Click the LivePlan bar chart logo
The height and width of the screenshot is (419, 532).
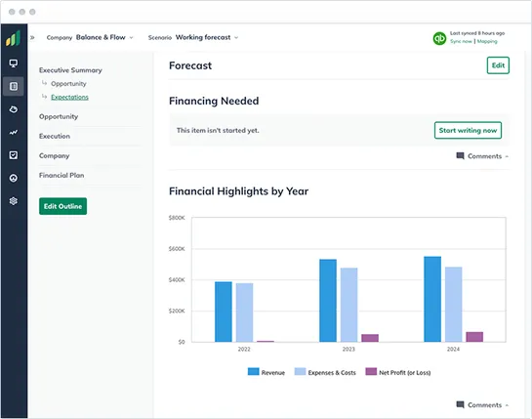tap(14, 38)
